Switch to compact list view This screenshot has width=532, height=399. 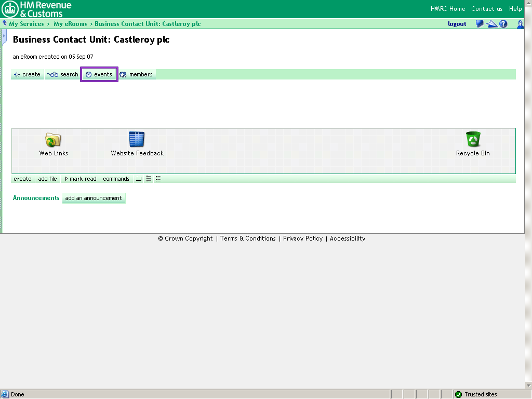(x=149, y=179)
